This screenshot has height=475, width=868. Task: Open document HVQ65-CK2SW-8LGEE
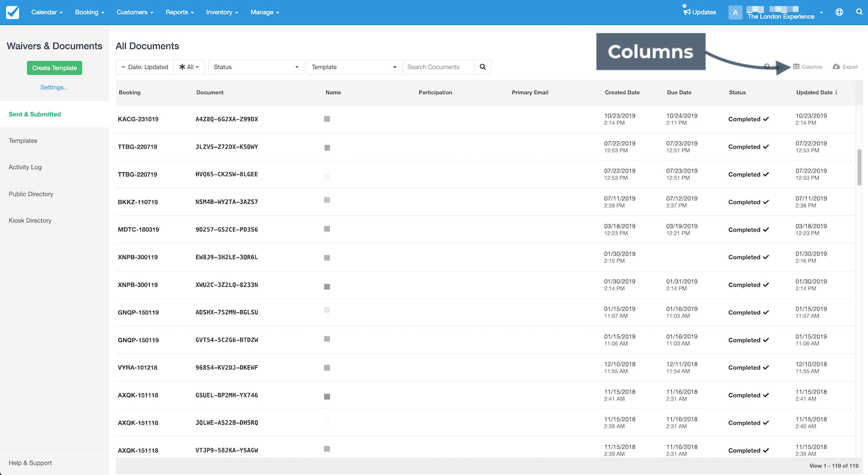click(x=226, y=174)
